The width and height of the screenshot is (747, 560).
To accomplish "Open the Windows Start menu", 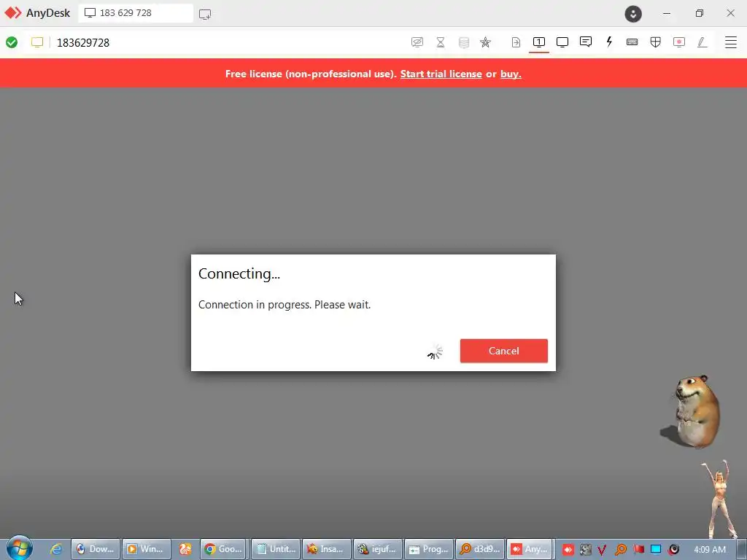I will pos(20,548).
